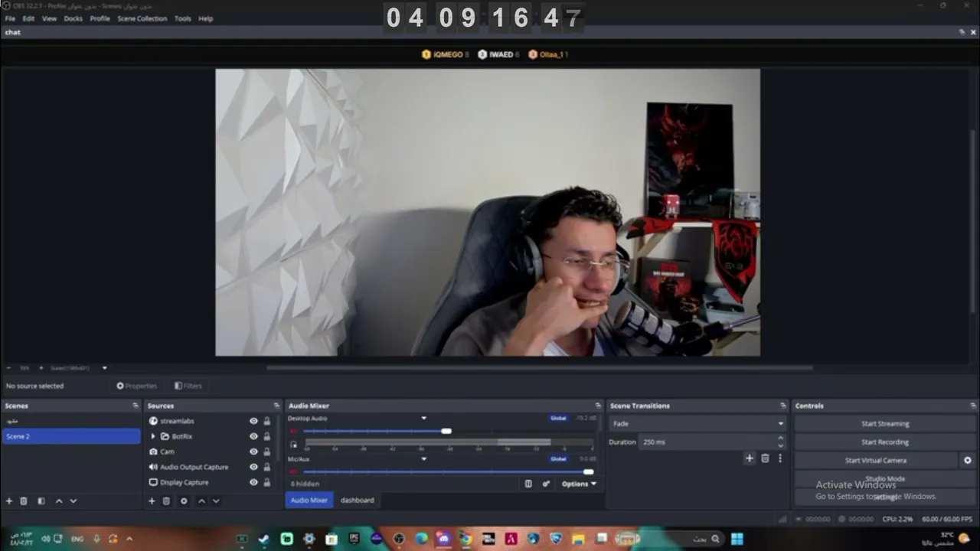The width and height of the screenshot is (980, 551).
Task: Move scene up in Scenes list
Action: 59,501
